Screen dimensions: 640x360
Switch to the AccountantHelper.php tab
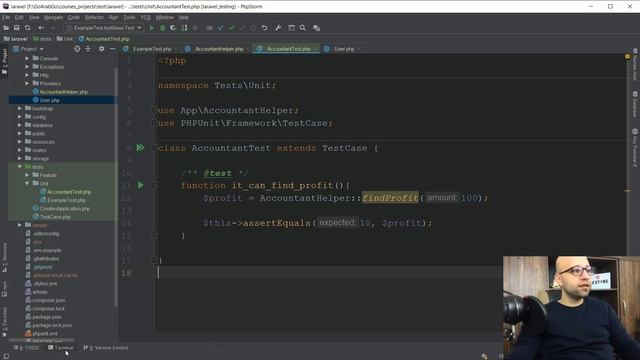tap(219, 49)
